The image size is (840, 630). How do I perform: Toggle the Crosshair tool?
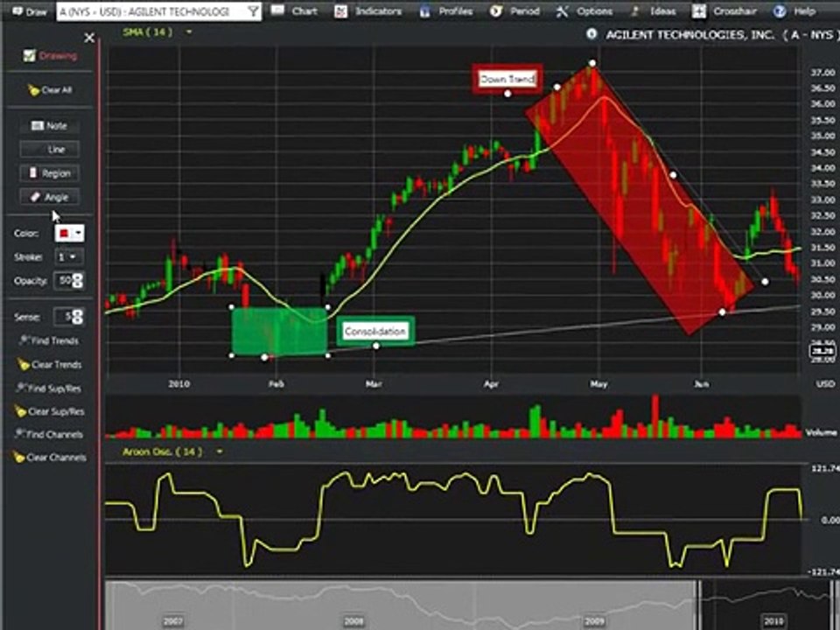(724, 10)
